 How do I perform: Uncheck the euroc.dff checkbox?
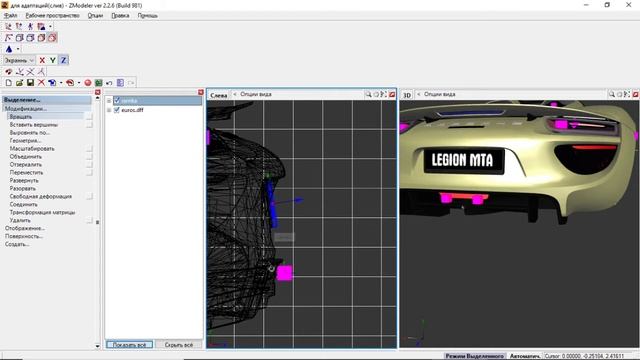(x=117, y=110)
